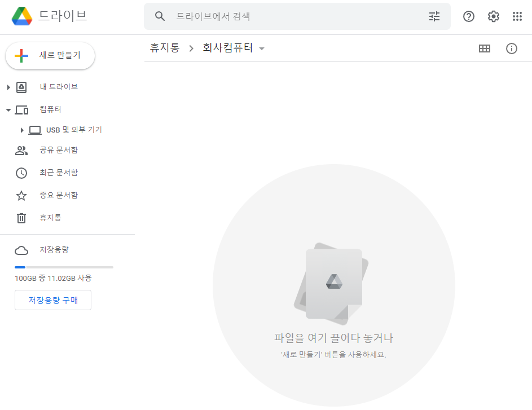Click the 저장용량 구매 button
532x410 pixels.
click(53, 300)
